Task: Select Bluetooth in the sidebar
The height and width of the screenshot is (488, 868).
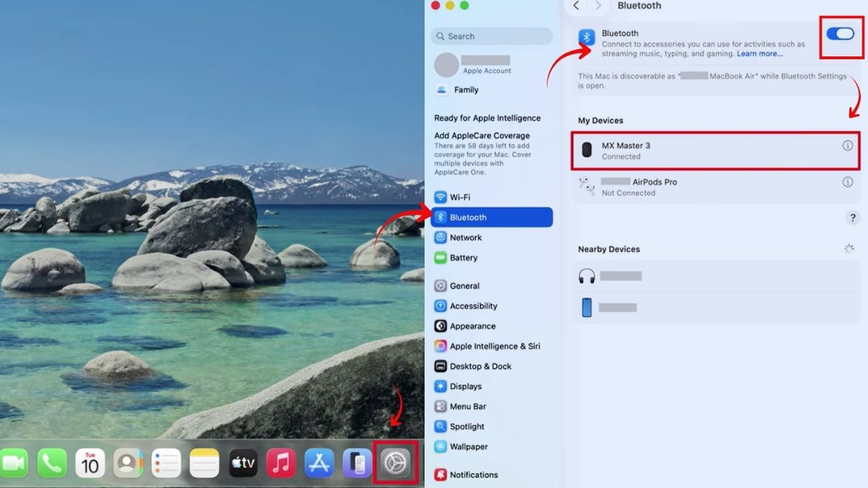Action: (x=492, y=218)
